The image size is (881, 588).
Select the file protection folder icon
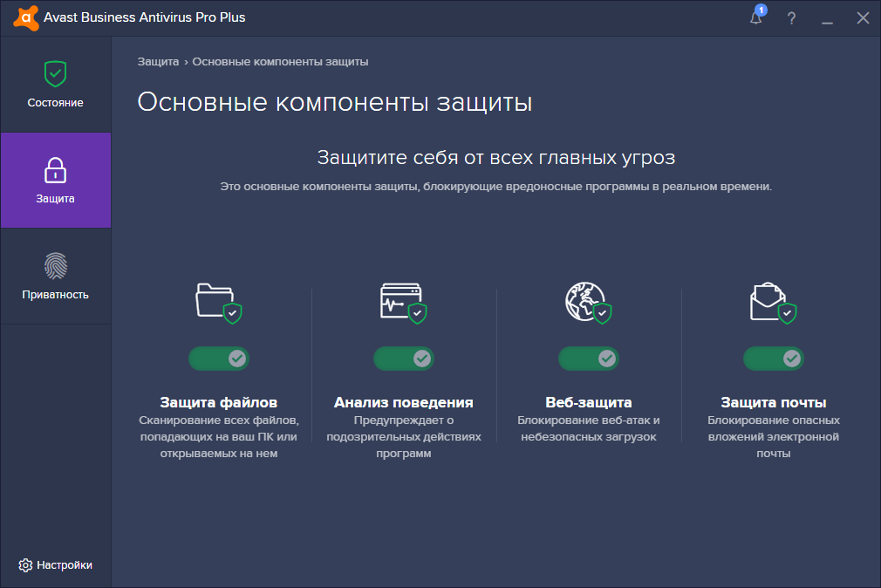point(218,304)
